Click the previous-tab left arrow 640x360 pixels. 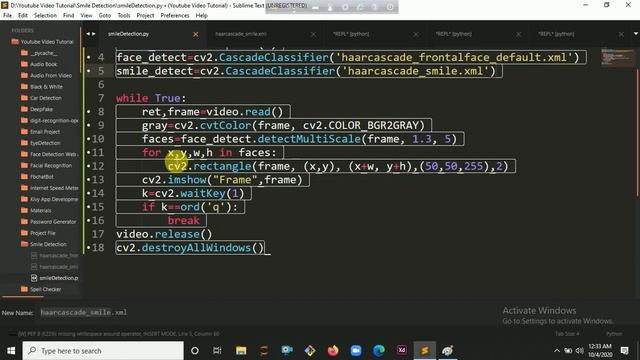88,34
